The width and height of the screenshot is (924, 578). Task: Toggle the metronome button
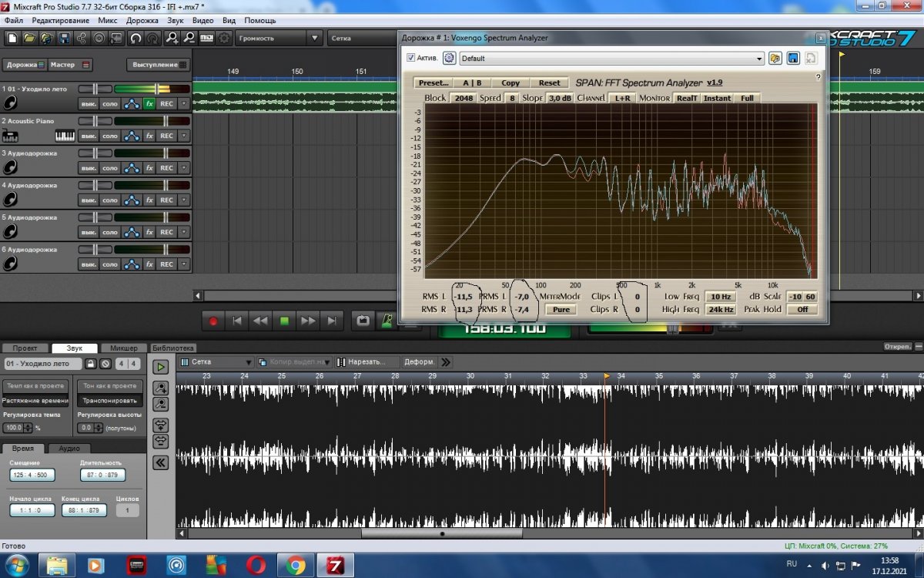click(x=387, y=321)
